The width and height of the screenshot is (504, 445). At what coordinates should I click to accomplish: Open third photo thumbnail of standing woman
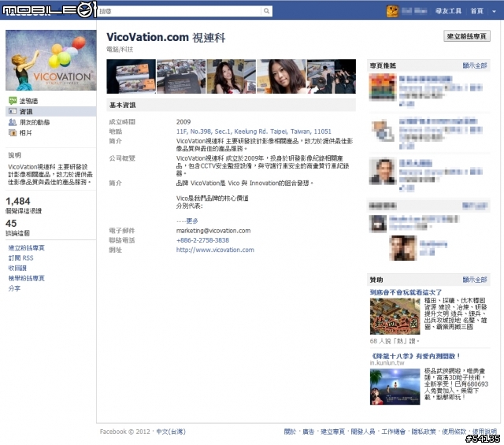(x=231, y=76)
